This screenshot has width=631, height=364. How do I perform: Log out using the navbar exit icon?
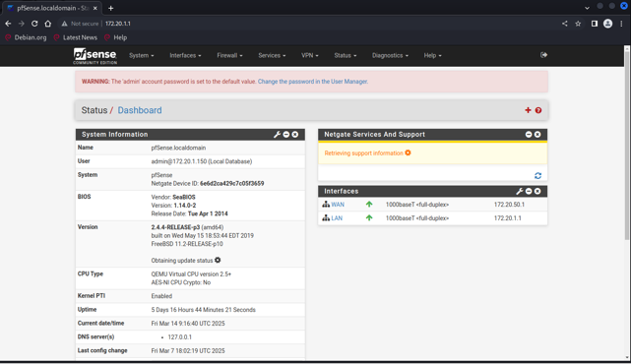point(543,55)
